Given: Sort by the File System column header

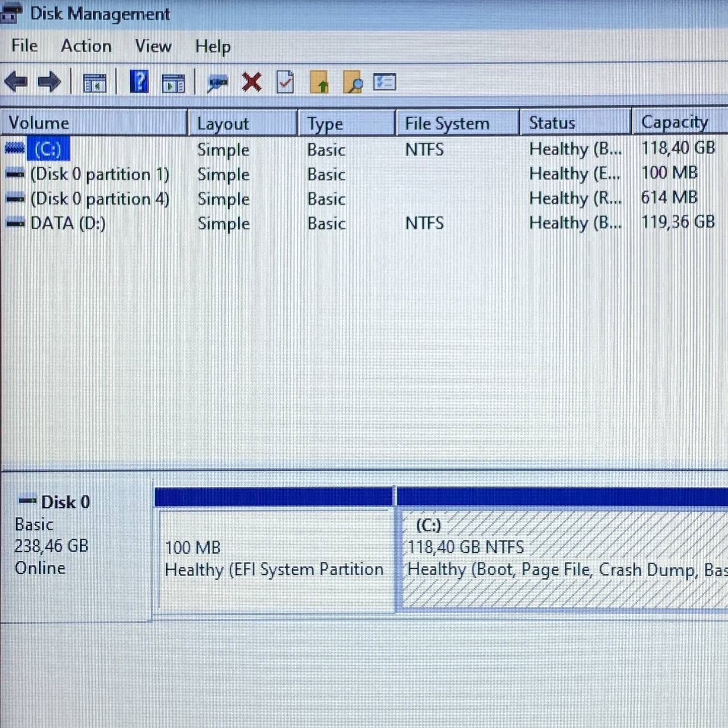Looking at the screenshot, I should (457, 123).
